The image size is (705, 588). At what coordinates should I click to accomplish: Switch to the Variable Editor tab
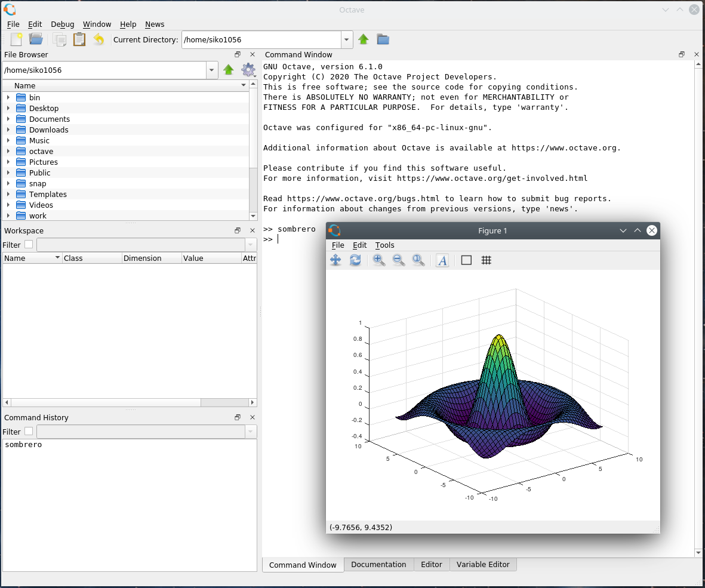coord(483,565)
